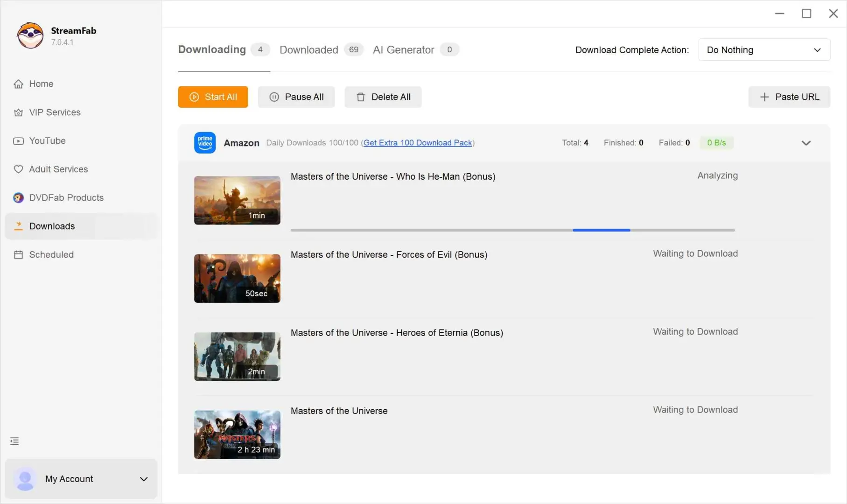Image resolution: width=847 pixels, height=504 pixels.
Task: Switch to the Downloading tab
Action: coord(224,49)
